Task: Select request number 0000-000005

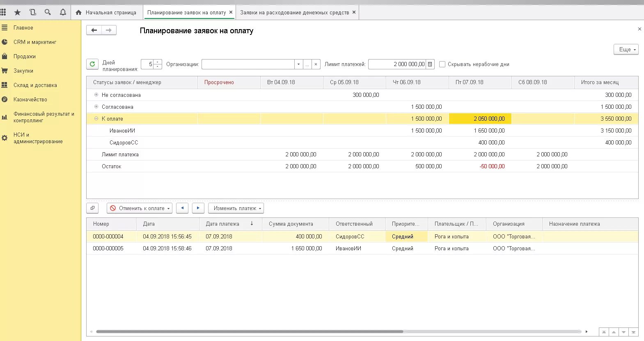Action: coord(108,248)
